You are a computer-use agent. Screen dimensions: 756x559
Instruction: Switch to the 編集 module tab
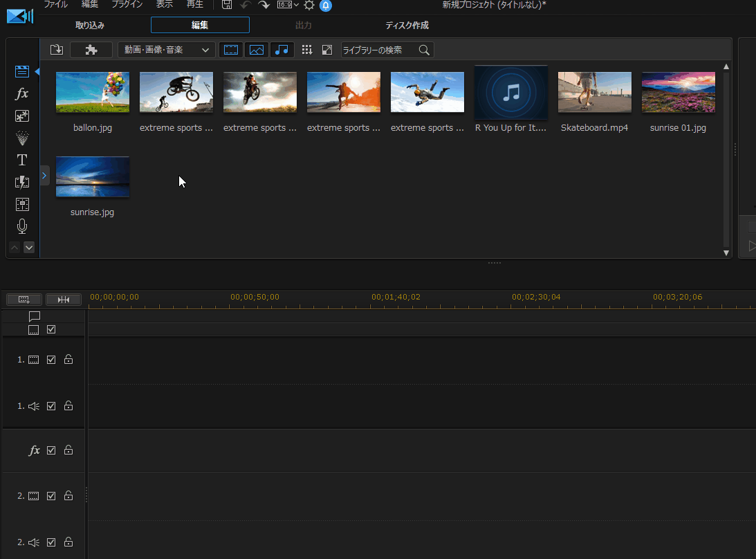(x=200, y=25)
